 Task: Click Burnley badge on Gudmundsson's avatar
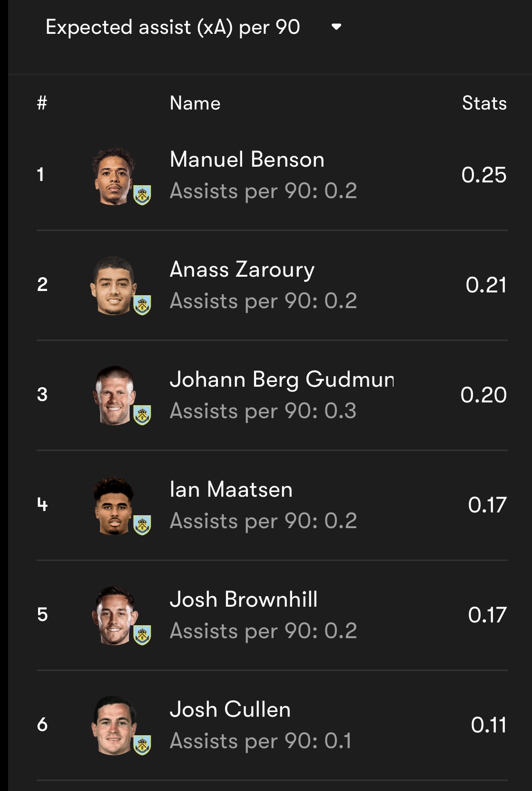[x=142, y=415]
